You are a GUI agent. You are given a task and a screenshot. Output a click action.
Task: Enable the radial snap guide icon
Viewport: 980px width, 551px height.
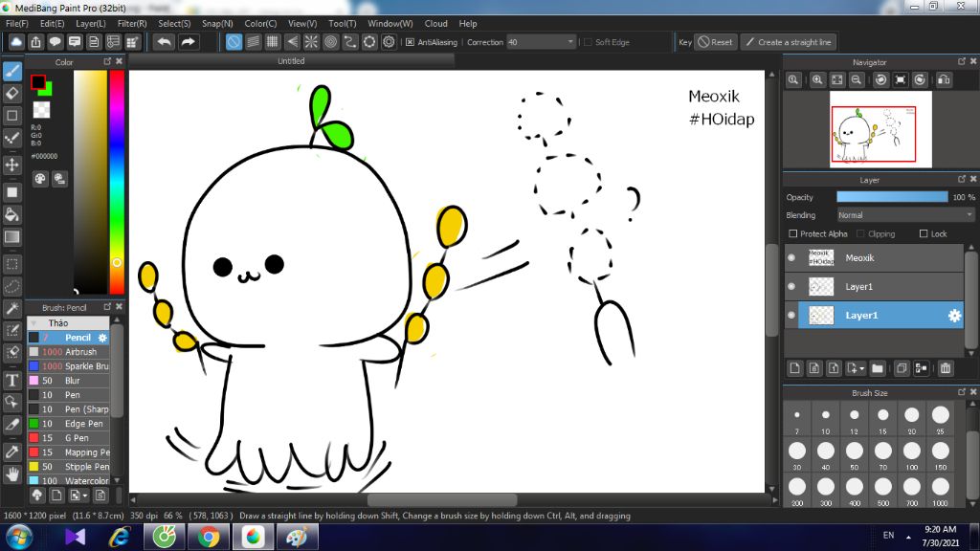coord(310,42)
